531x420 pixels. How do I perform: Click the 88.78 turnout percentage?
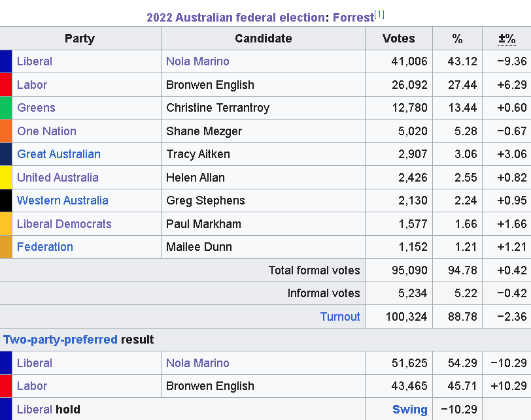pos(457,317)
